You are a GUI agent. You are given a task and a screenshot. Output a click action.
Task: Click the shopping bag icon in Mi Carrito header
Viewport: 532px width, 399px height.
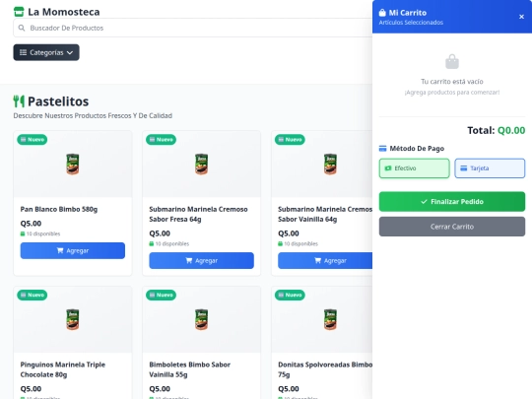click(382, 13)
